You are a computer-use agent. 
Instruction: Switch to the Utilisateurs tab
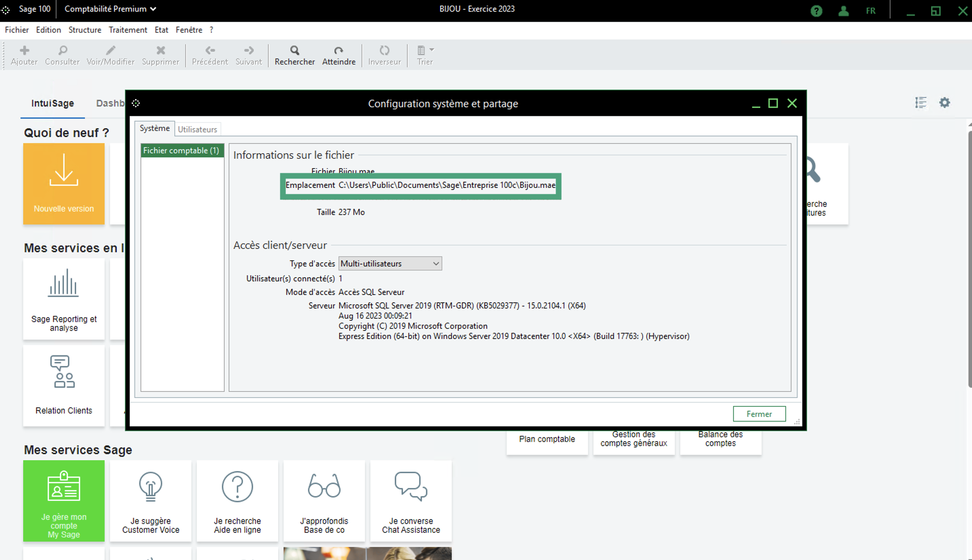click(x=197, y=129)
